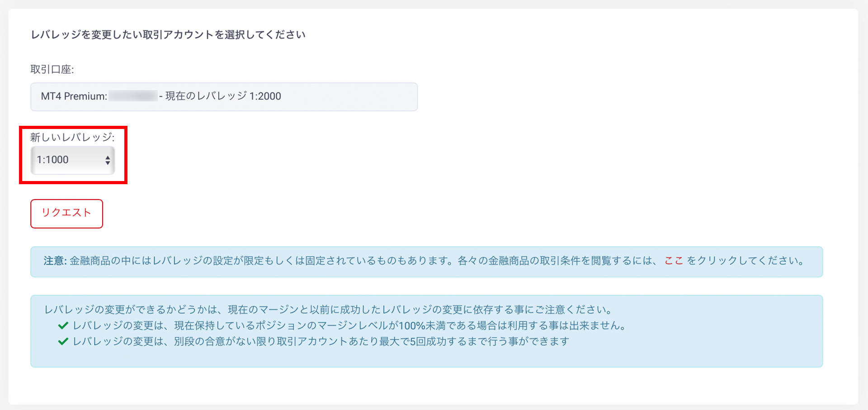Open the 新しいレバレッジ dropdown showing 1:1000

72,160
